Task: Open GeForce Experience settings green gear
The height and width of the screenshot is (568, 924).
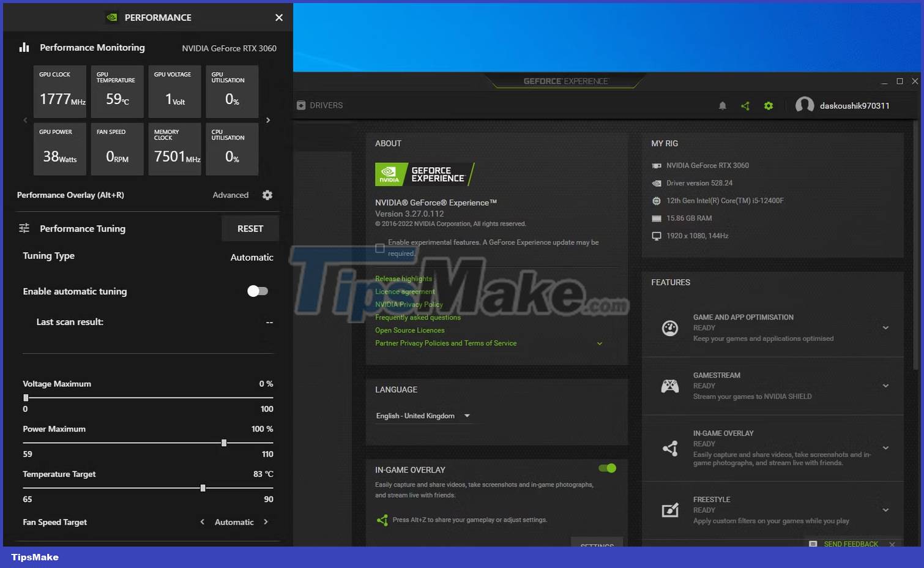Action: click(x=769, y=106)
